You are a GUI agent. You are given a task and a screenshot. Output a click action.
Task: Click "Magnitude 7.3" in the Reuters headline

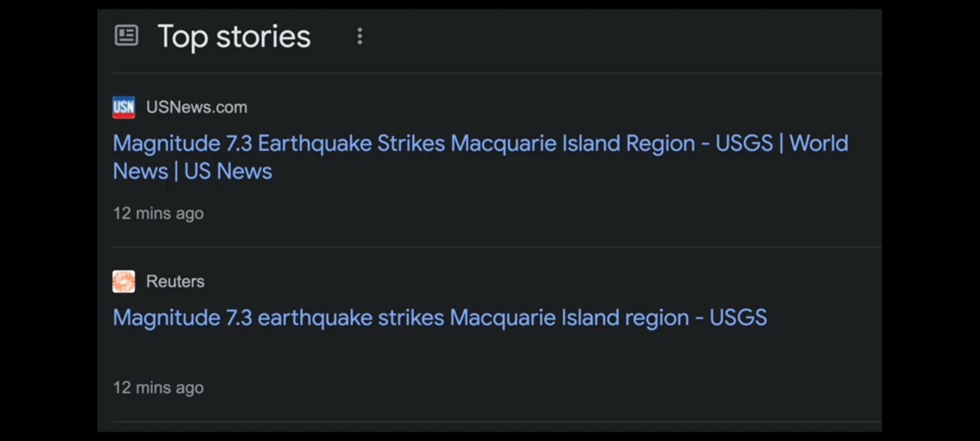tap(183, 318)
